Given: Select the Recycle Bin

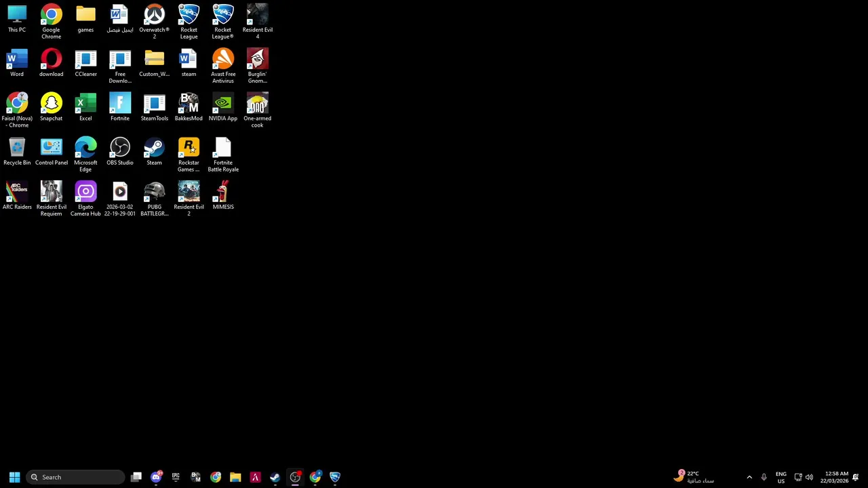Looking at the screenshot, I should pos(17,152).
